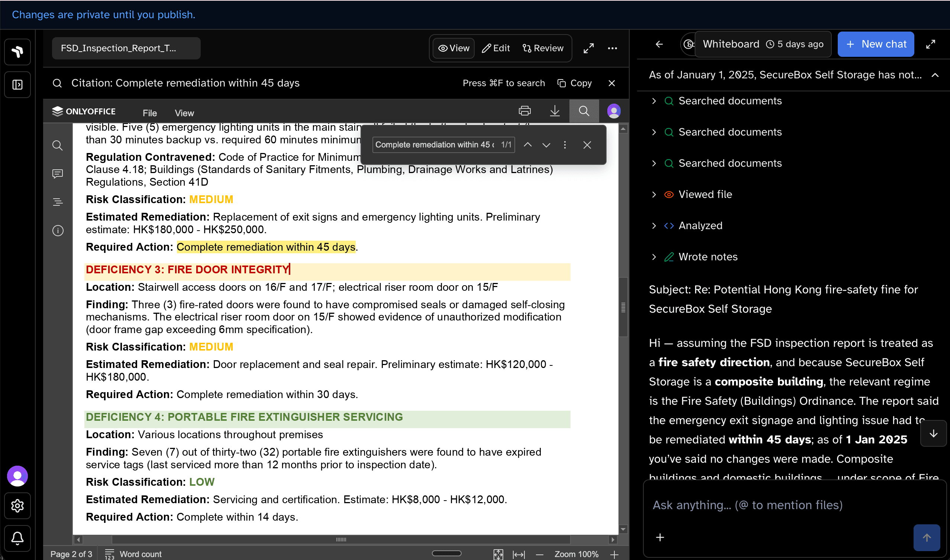Click the New chat button
950x560 pixels.
876,44
